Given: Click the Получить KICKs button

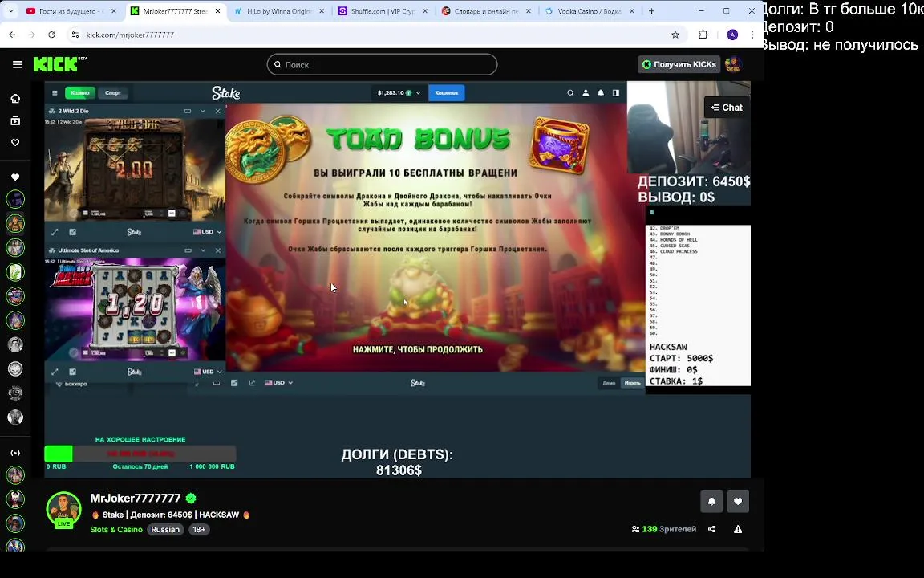Looking at the screenshot, I should pos(679,64).
